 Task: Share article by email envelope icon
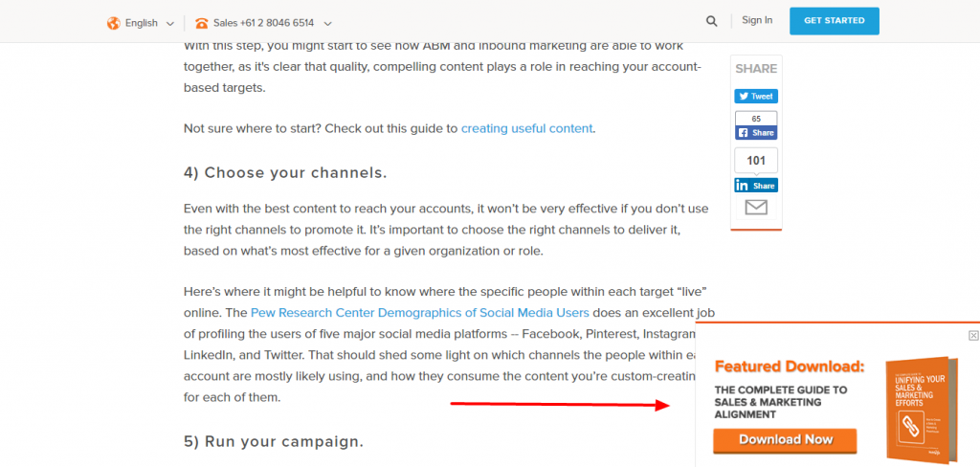point(756,207)
